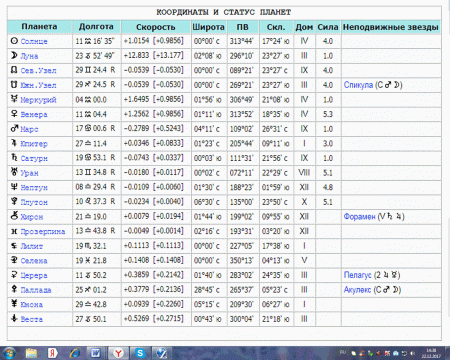Click the Скл. column header
The image size is (450, 360).
(276, 27)
